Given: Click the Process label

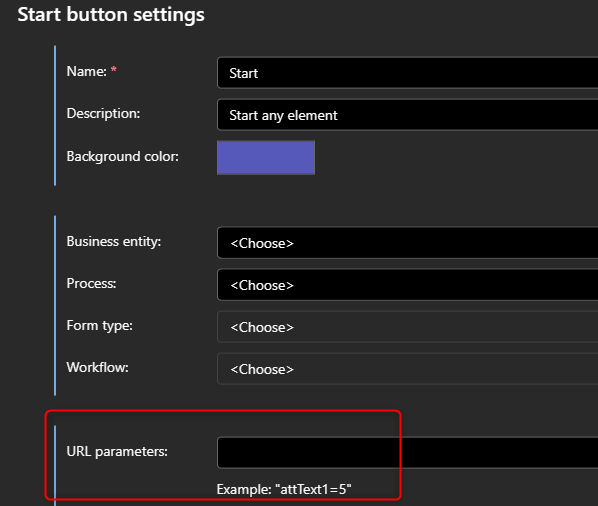Looking at the screenshot, I should [x=91, y=283].
